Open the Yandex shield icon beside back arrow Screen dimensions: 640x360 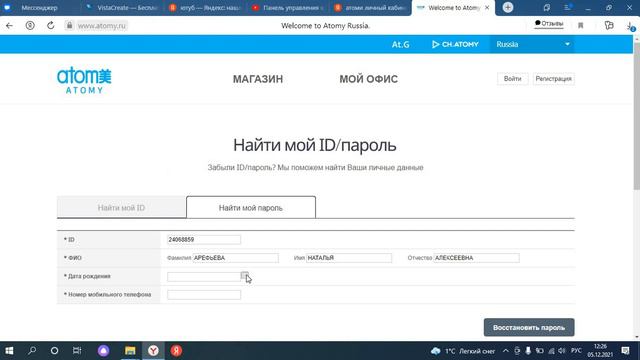[30, 25]
